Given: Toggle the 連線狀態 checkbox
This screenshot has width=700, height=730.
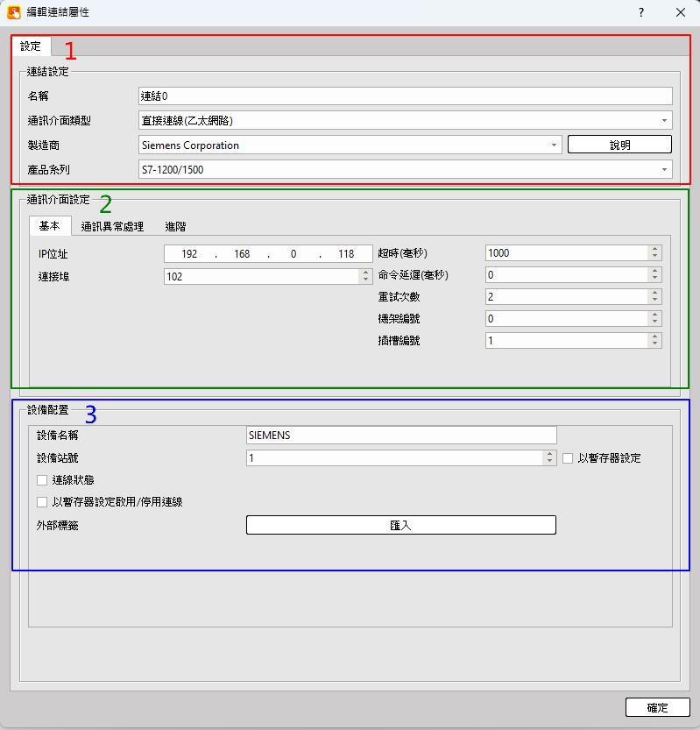Looking at the screenshot, I should pos(42,480).
